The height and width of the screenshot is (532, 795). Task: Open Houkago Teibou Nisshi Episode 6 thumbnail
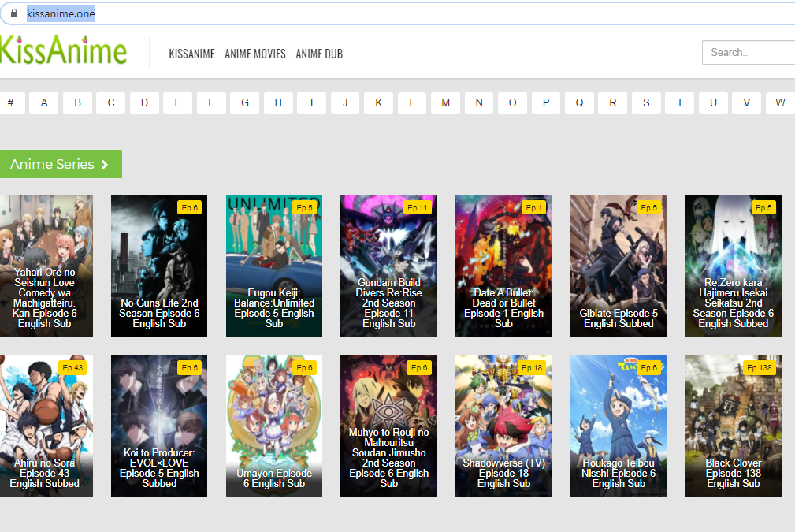(x=619, y=426)
